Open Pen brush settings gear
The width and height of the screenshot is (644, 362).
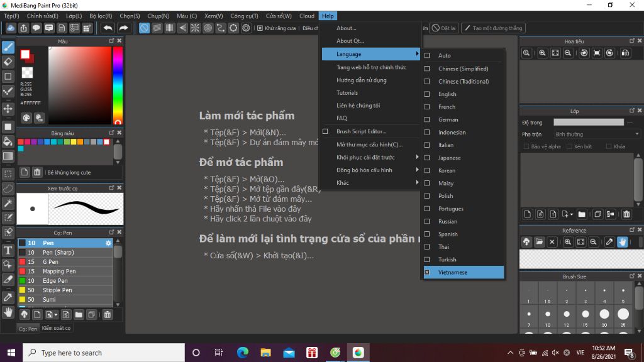pyautogui.click(x=108, y=243)
